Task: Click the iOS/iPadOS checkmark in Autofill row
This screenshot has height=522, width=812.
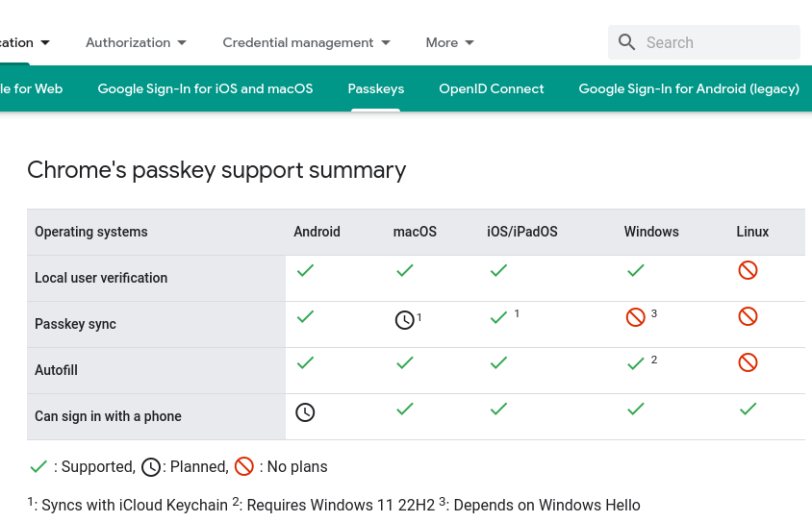Action: click(498, 362)
